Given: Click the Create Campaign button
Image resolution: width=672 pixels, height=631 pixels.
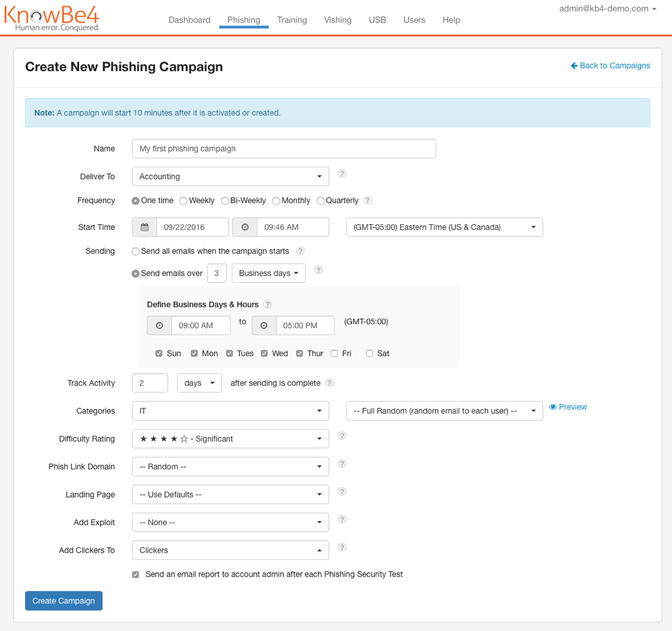Looking at the screenshot, I should click(63, 600).
